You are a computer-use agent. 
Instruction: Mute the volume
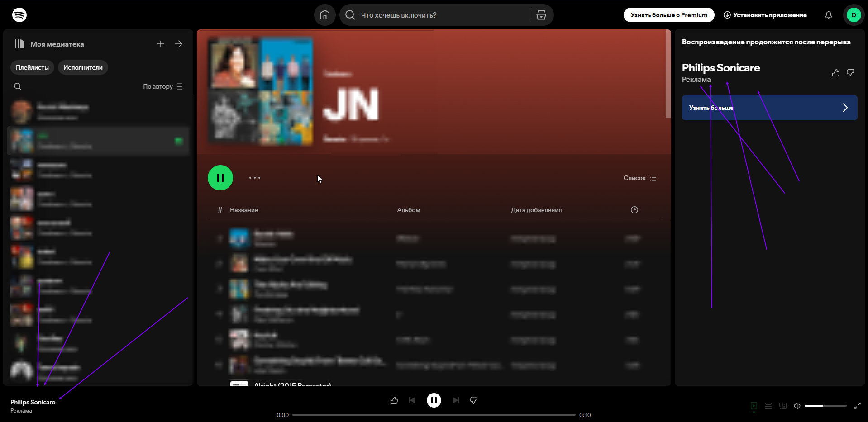coord(797,406)
